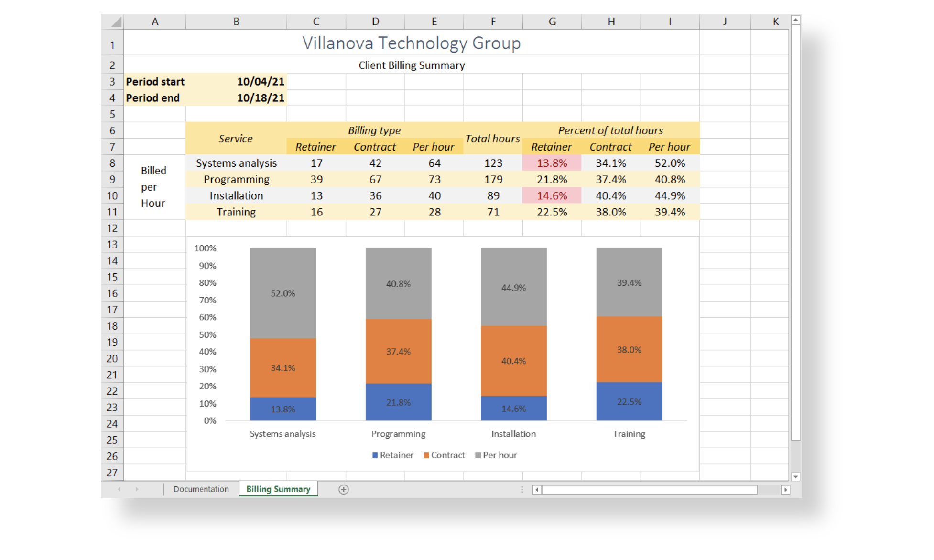This screenshot has width=934, height=560.
Task: Click vertical scrollbar down arrow
Action: click(795, 476)
